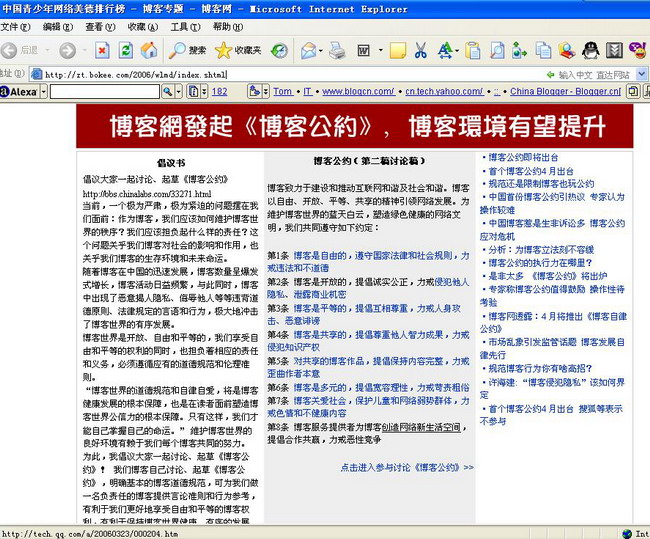Open the 查看 (View) menu
650x539 pixels.
[x=93, y=26]
